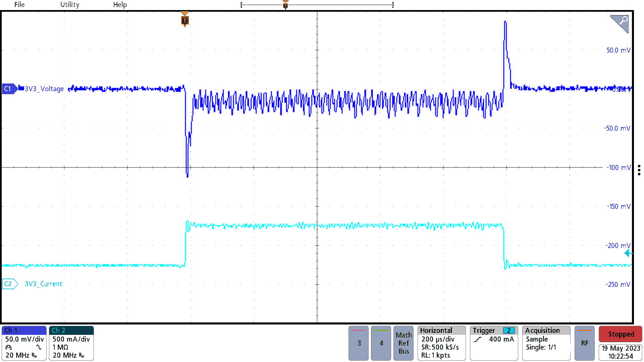Open the three-dot more options handle
Screen dimensions: 644x362
[x=639, y=170]
